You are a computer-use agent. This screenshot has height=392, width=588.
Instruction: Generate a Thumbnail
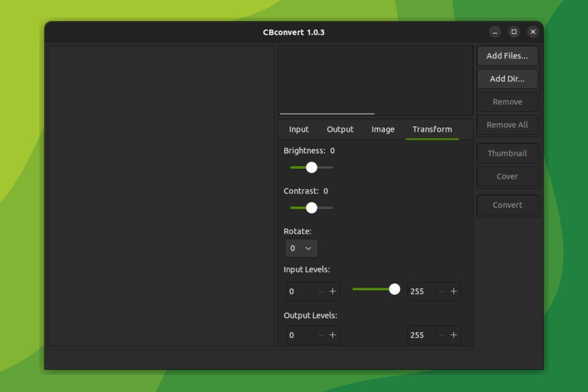(x=507, y=153)
